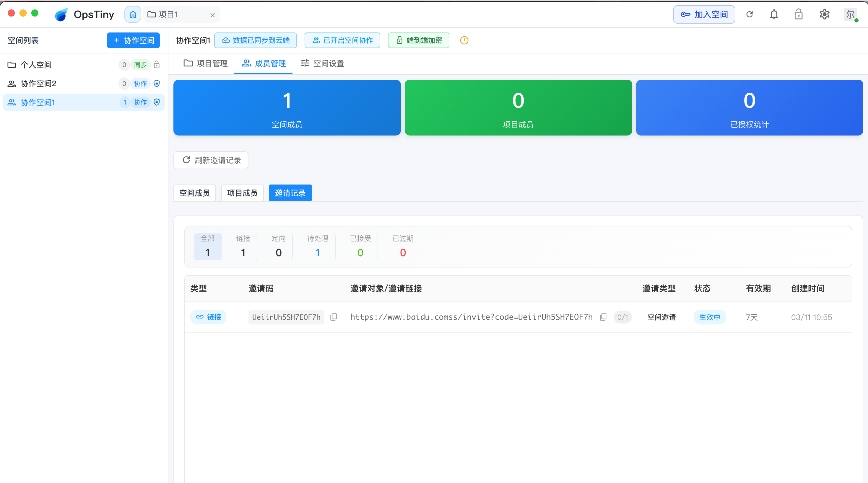Click the 已授权统计 statistics card
The height and width of the screenshot is (483, 868).
[x=750, y=108]
